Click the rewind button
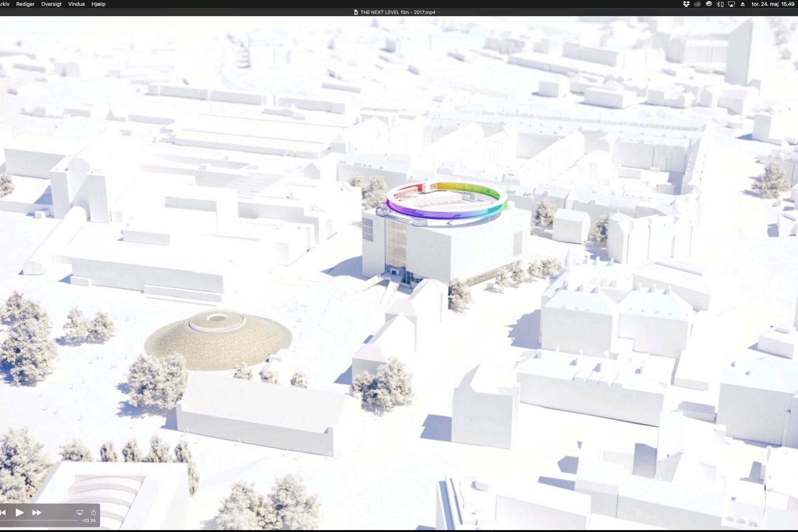Screen dimensions: 798x532 [3, 512]
